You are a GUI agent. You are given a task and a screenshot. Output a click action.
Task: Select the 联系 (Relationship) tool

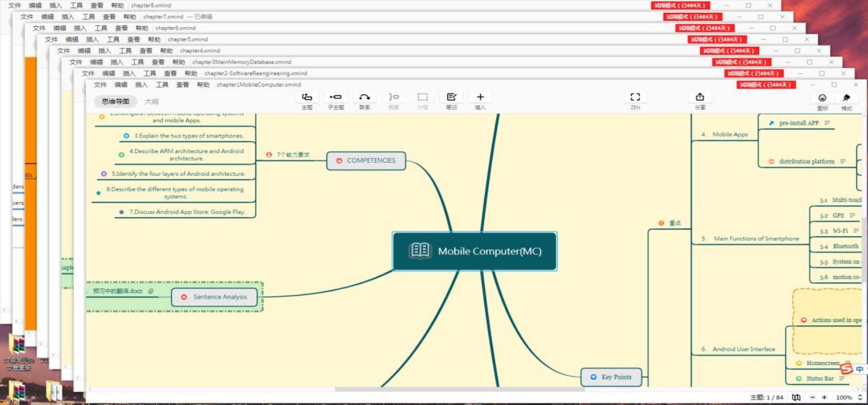365,97
